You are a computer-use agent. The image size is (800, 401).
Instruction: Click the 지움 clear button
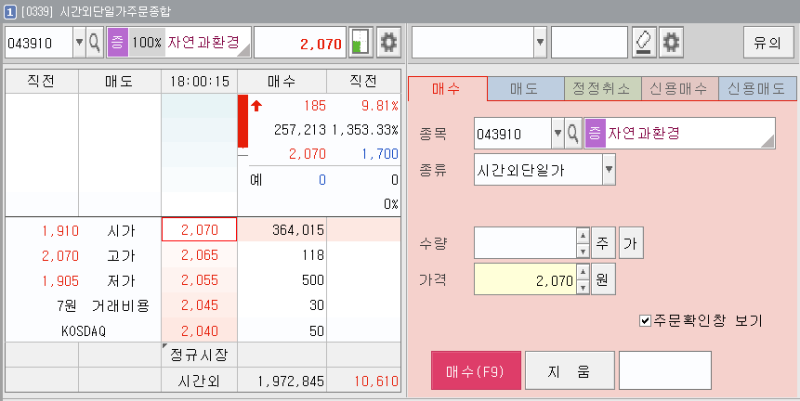[x=569, y=370]
